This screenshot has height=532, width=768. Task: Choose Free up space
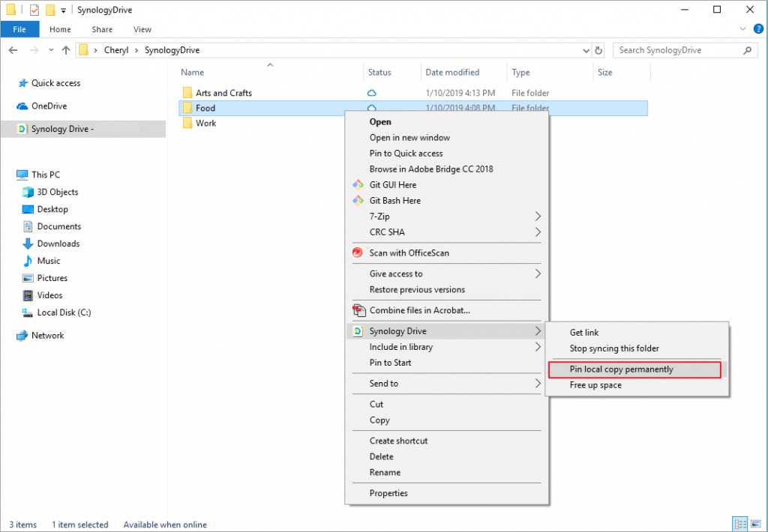pos(595,385)
